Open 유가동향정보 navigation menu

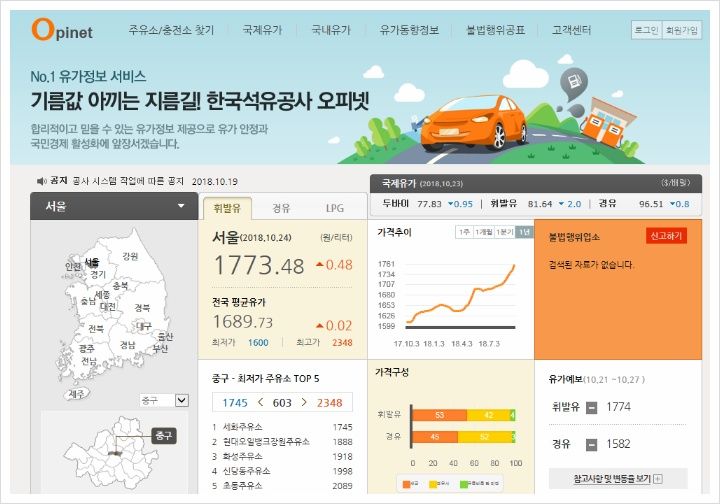point(409,30)
